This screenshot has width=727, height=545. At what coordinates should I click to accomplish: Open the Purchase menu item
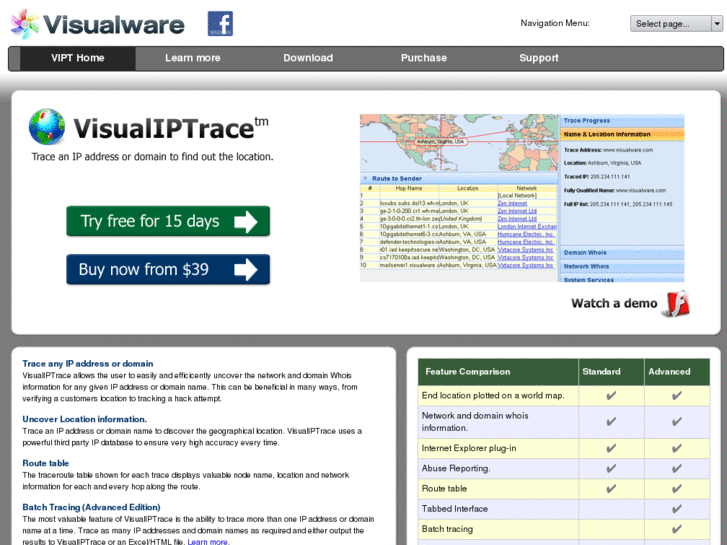pyautogui.click(x=424, y=58)
